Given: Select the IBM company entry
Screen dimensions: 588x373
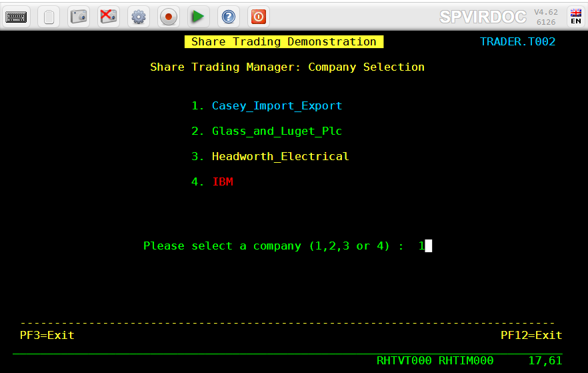Looking at the screenshot, I should tap(223, 181).
